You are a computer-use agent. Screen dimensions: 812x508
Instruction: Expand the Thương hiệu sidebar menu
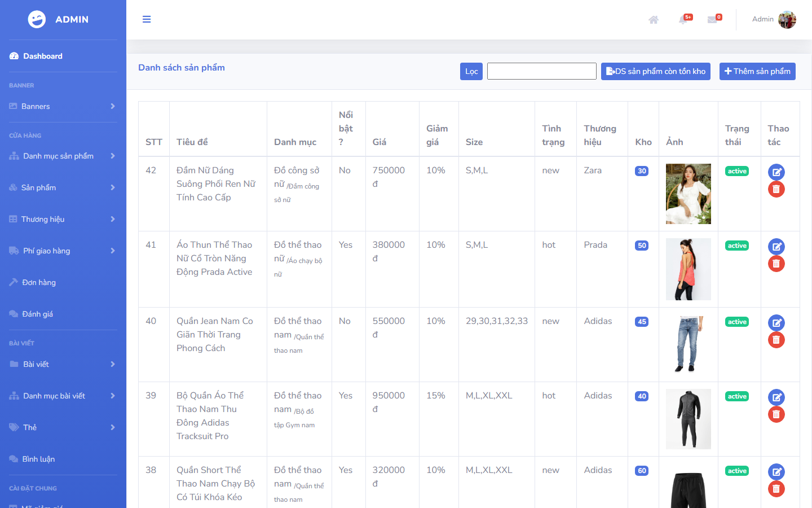[63, 219]
